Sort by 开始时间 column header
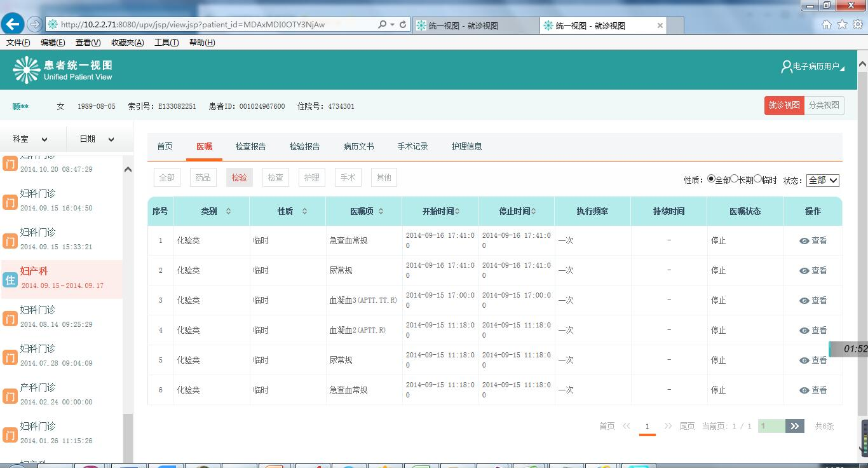 click(440, 211)
